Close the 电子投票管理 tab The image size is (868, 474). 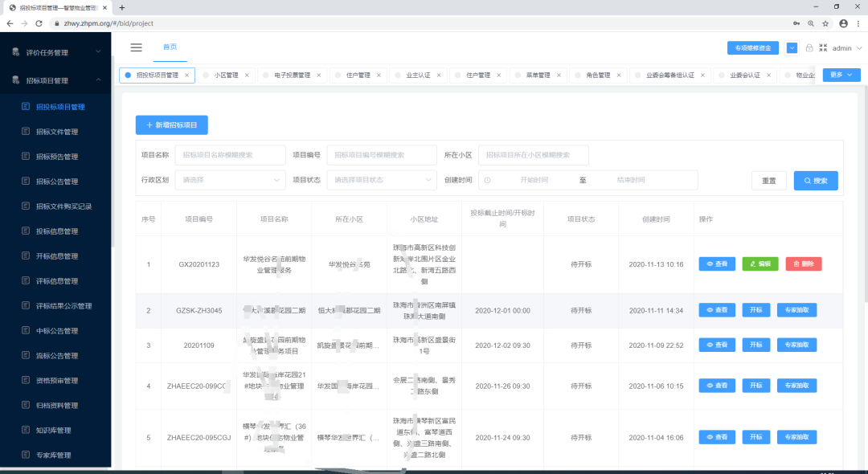click(321, 76)
